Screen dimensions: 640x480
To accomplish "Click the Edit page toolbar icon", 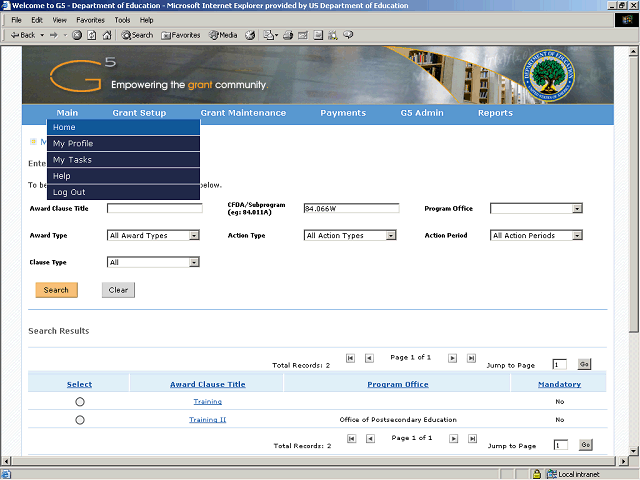I will click(303, 35).
